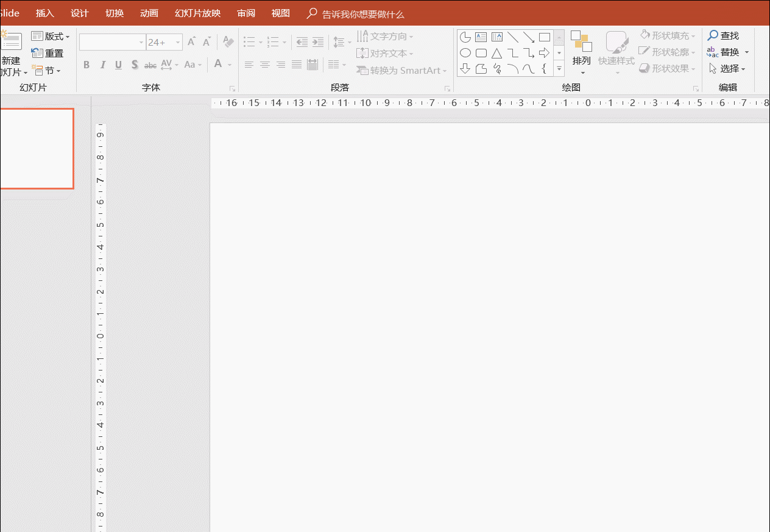The height and width of the screenshot is (532, 770).
Task: Open the font size dropdown
Action: pyautogui.click(x=178, y=42)
